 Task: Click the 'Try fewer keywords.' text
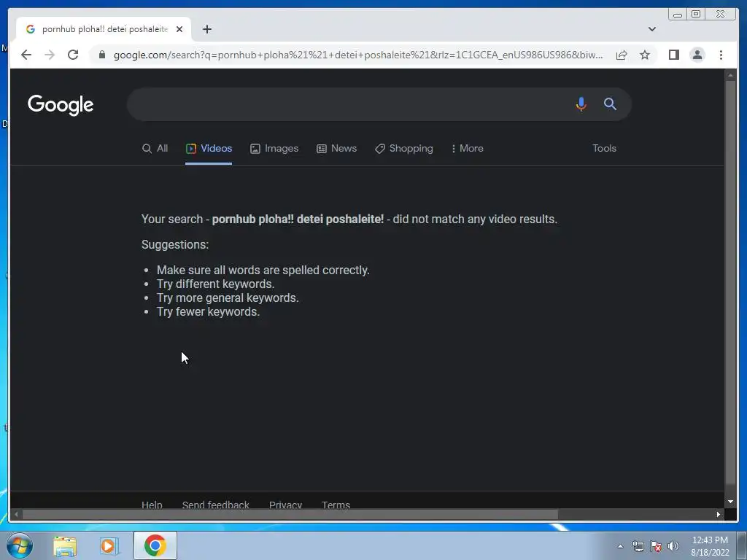[208, 311]
